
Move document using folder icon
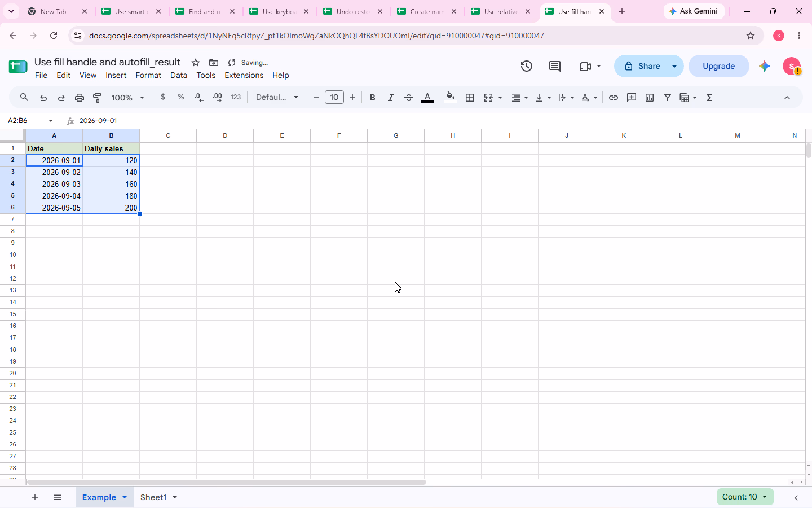pyautogui.click(x=214, y=63)
